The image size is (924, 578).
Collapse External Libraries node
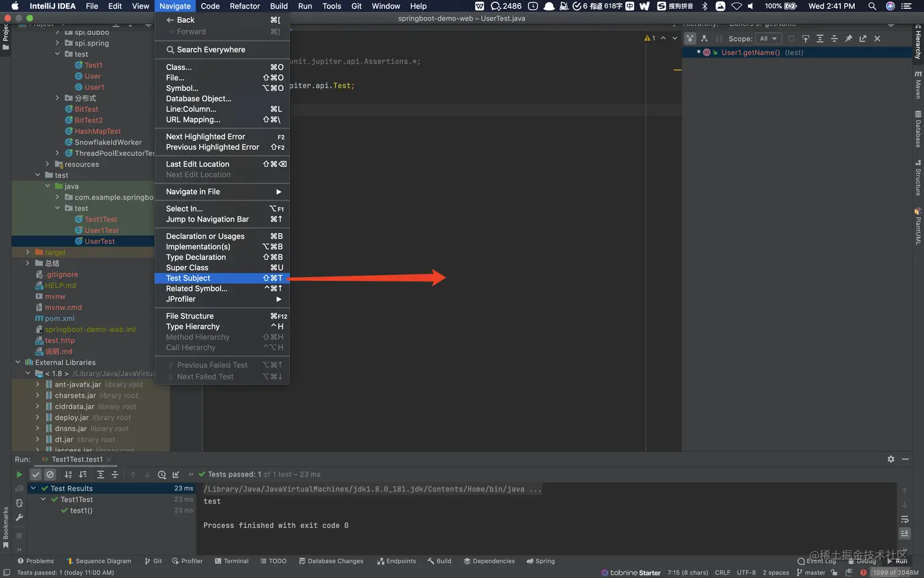18,362
